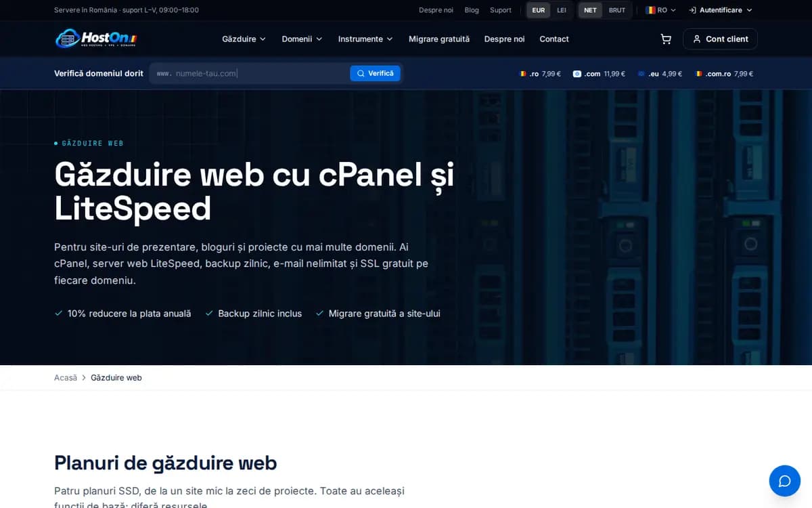Click the user icon in Cont client
The width and height of the screenshot is (812, 508).
(x=697, y=39)
